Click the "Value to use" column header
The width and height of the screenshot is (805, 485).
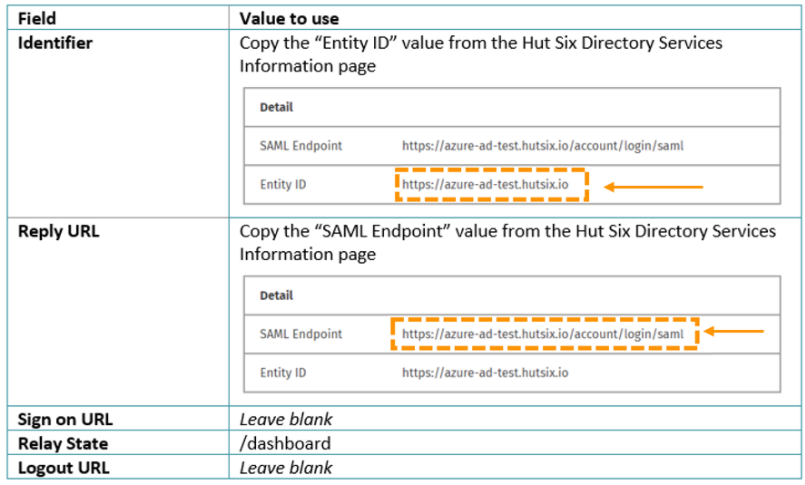tap(289, 18)
